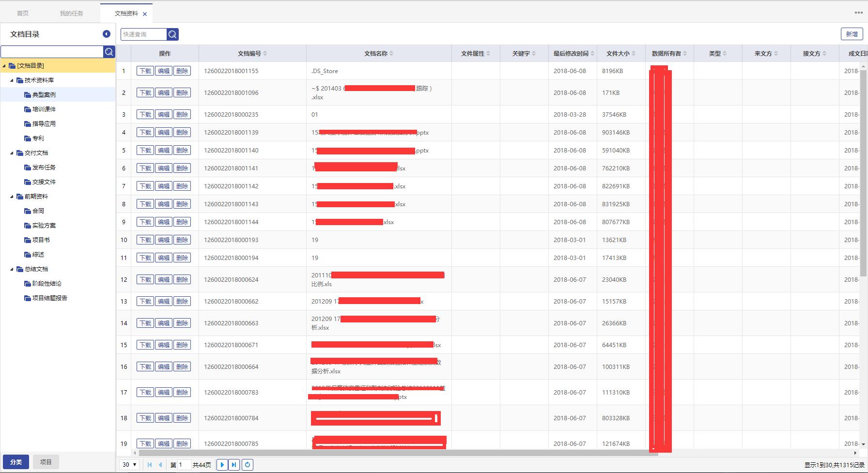Collapse the 技术资料库 tree node
The image size is (868, 473).
12,80
